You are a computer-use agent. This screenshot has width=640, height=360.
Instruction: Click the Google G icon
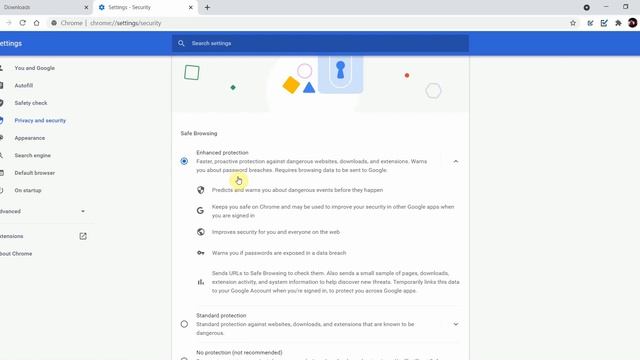(x=200, y=211)
